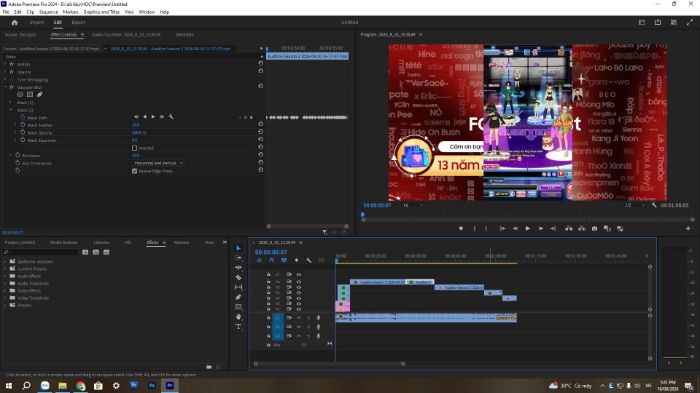This screenshot has height=393, width=700.
Task: Switch to the Effects panel tab
Action: [x=152, y=242]
